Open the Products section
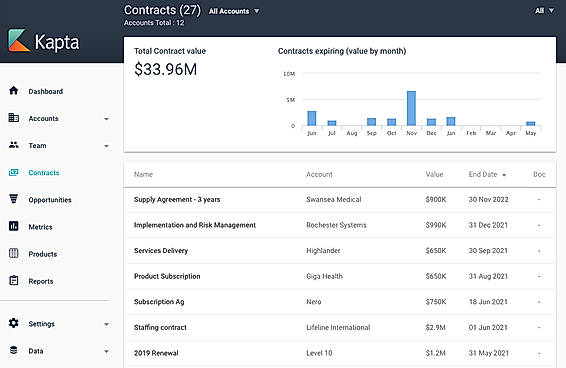566x368 pixels. click(x=43, y=254)
